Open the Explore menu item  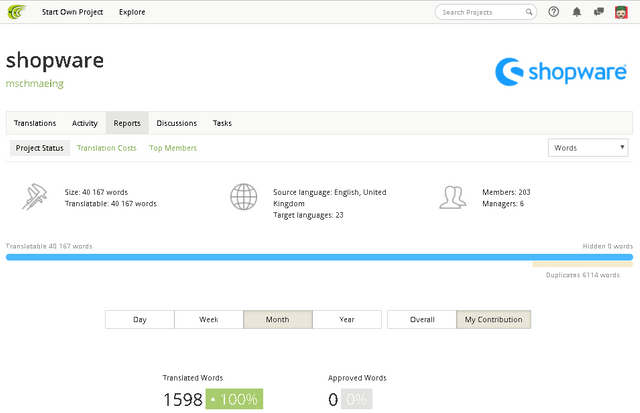tap(132, 12)
